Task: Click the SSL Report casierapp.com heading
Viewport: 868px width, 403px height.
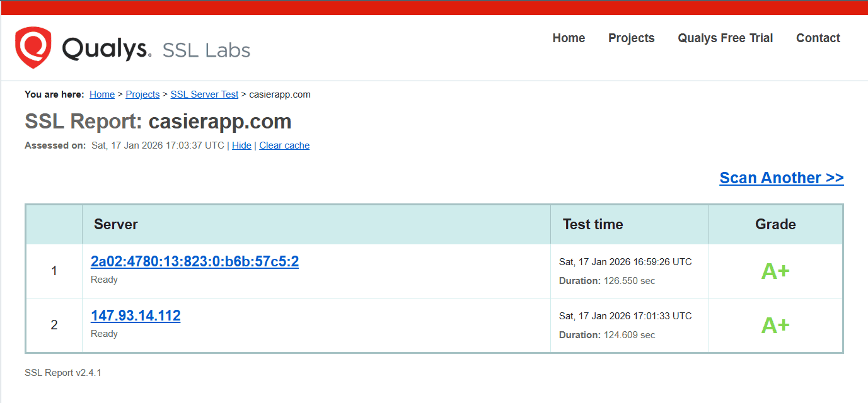Action: click(158, 122)
